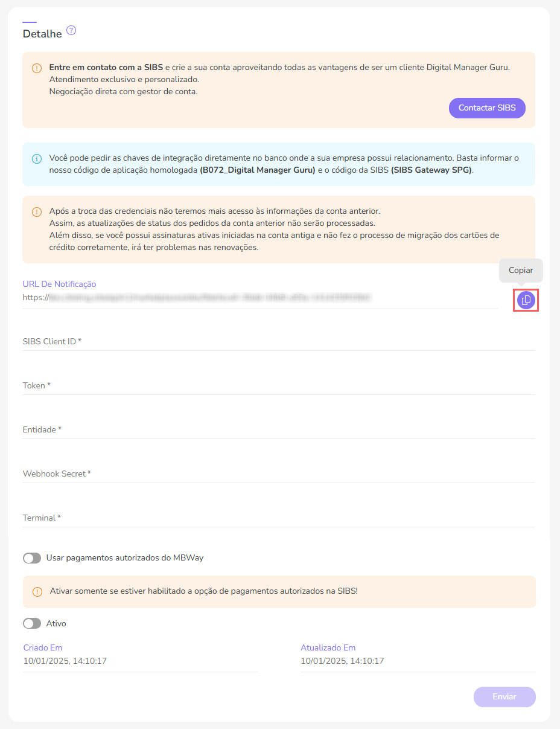
Task: Click the info icon in the Contactar SIBS banner
Action: (x=36, y=68)
